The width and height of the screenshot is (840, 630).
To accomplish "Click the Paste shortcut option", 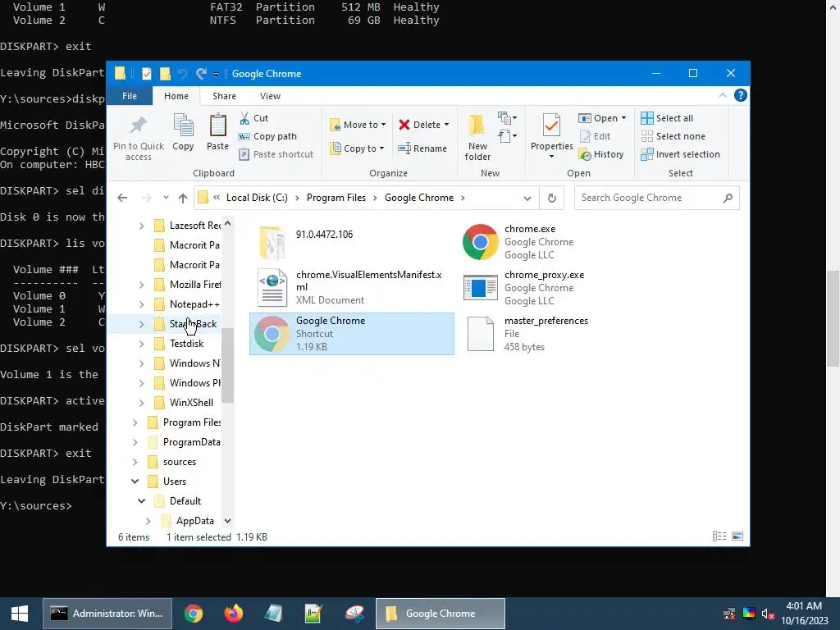I will coord(276,154).
